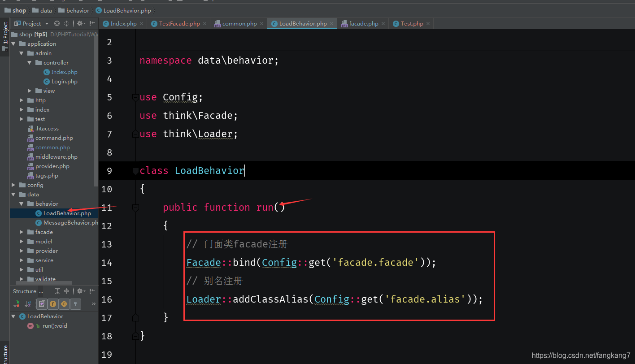Collapse the controller folder
The height and width of the screenshot is (364, 635).
[x=30, y=63]
